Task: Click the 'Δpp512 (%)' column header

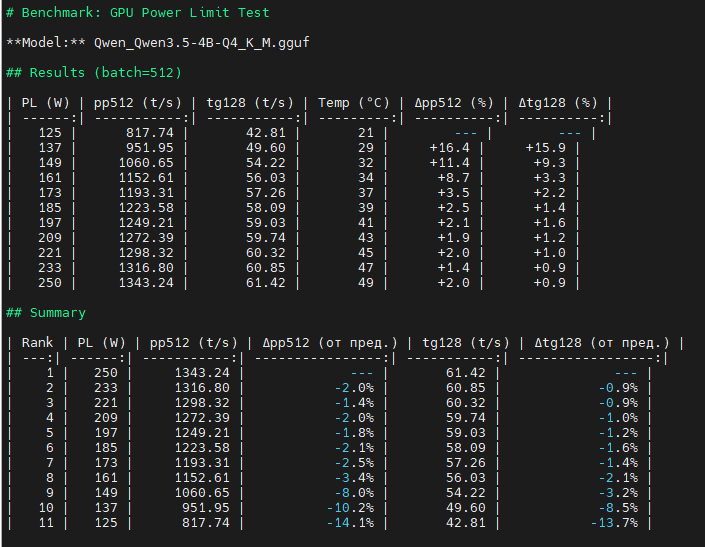Action: 454,103
